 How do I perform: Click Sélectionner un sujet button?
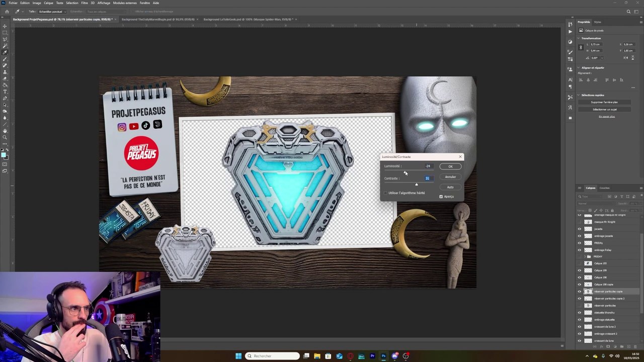click(x=605, y=109)
